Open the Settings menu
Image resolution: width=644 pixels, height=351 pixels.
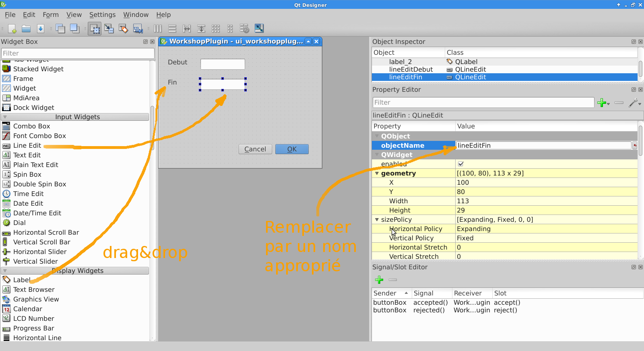coord(102,15)
